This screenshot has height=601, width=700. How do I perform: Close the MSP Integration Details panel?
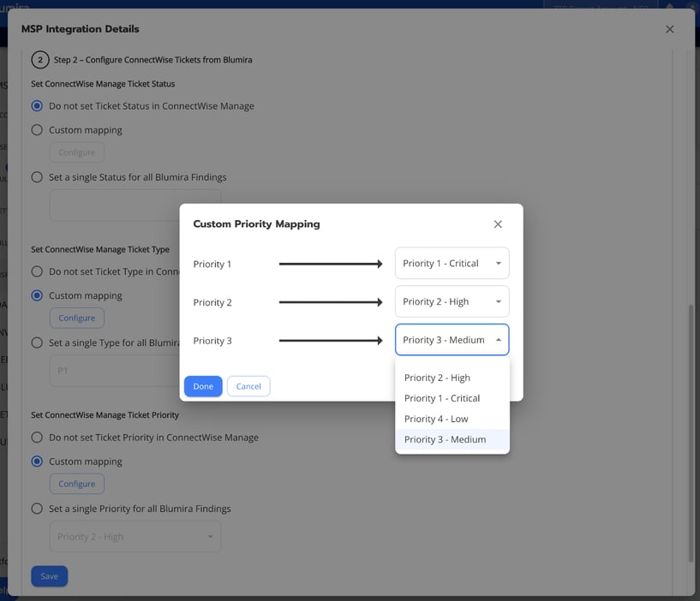[x=669, y=29]
